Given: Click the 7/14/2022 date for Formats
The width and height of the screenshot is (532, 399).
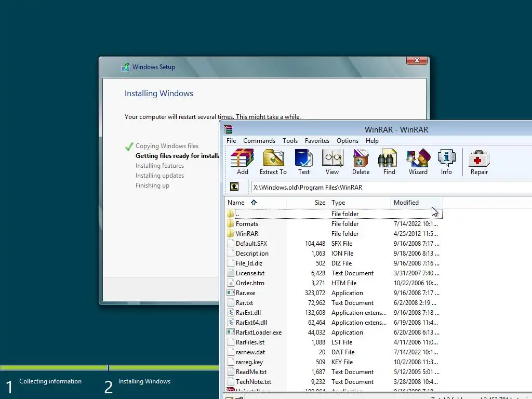Looking at the screenshot, I should 416,223.
